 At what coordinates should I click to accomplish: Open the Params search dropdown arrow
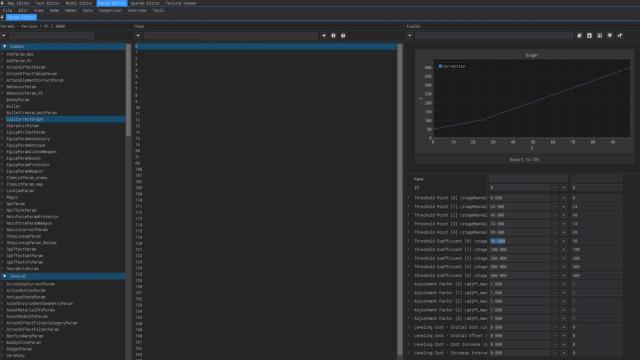[x=4, y=36]
